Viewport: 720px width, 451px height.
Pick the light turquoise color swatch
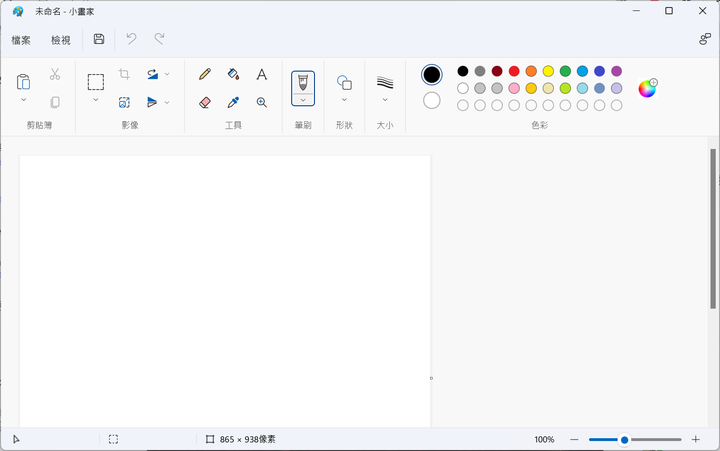point(582,88)
